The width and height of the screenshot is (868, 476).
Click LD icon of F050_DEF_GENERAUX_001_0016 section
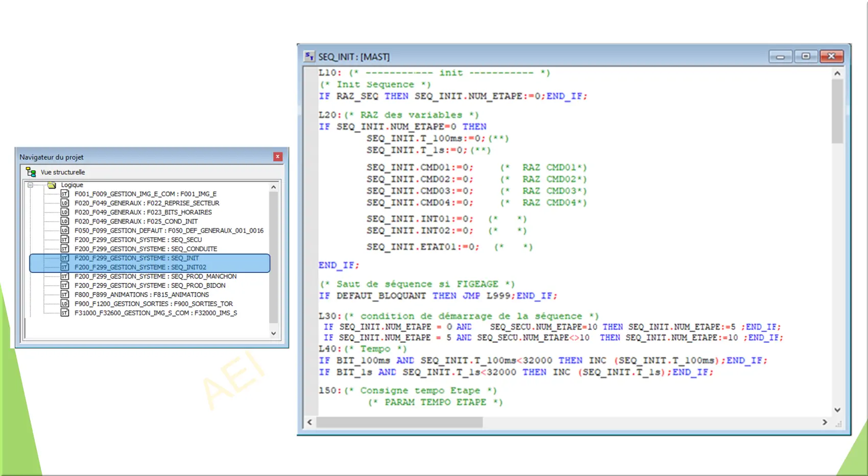65,231
